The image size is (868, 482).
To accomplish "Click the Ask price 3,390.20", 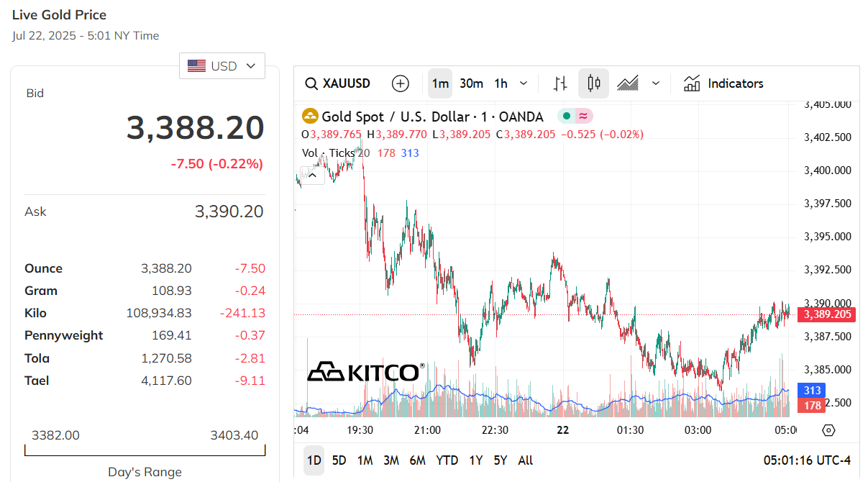I will click(229, 212).
